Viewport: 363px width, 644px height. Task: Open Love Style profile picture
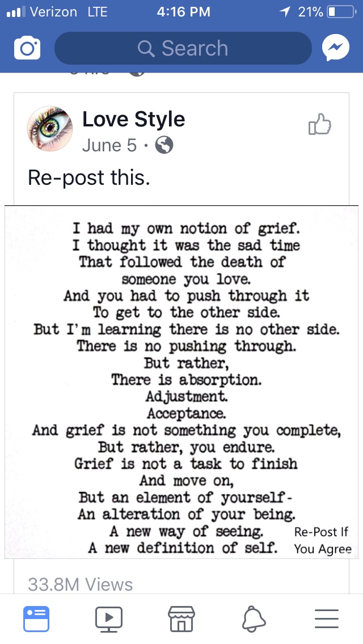point(50,129)
